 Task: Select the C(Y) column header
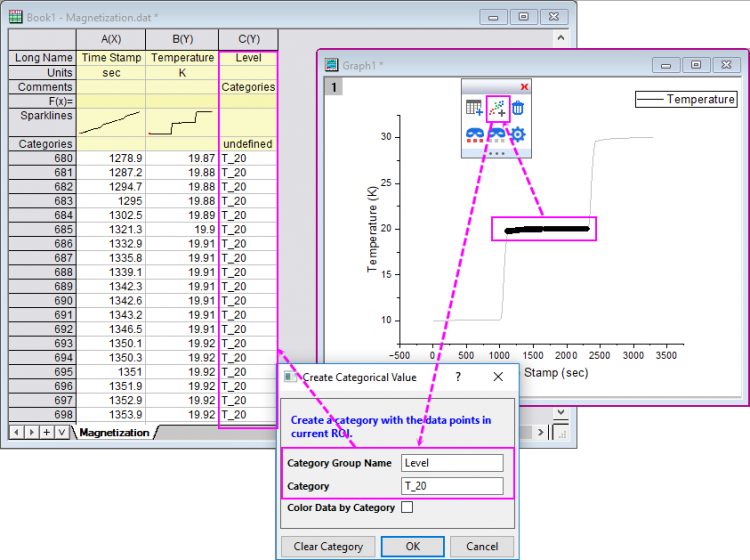click(x=248, y=39)
